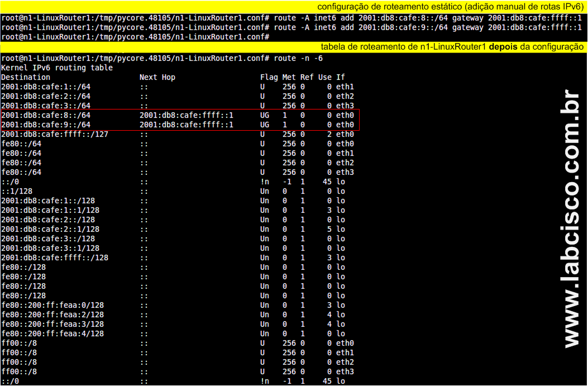Select the UG flag on the gateway route

tap(265, 115)
